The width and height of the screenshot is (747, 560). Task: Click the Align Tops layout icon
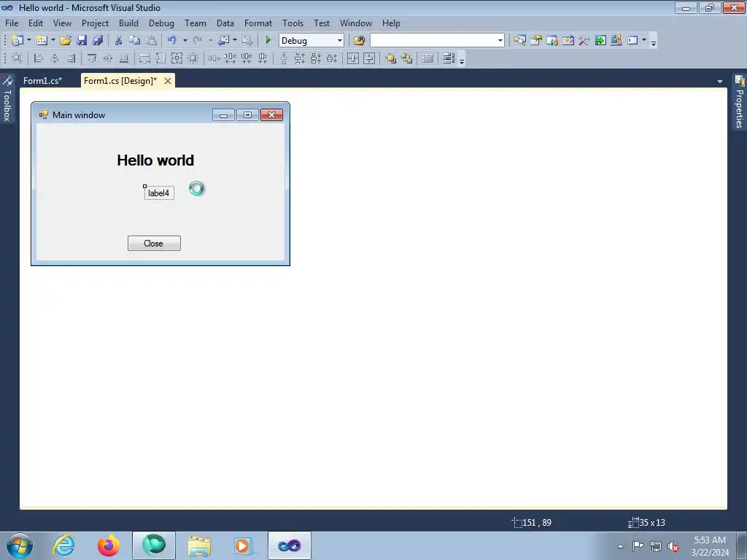[x=92, y=58]
